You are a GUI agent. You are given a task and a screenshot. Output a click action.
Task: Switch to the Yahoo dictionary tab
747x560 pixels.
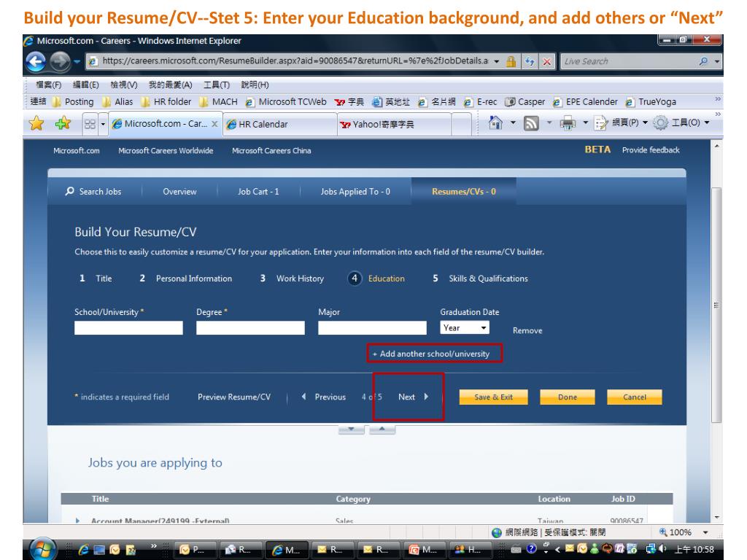coord(394,124)
